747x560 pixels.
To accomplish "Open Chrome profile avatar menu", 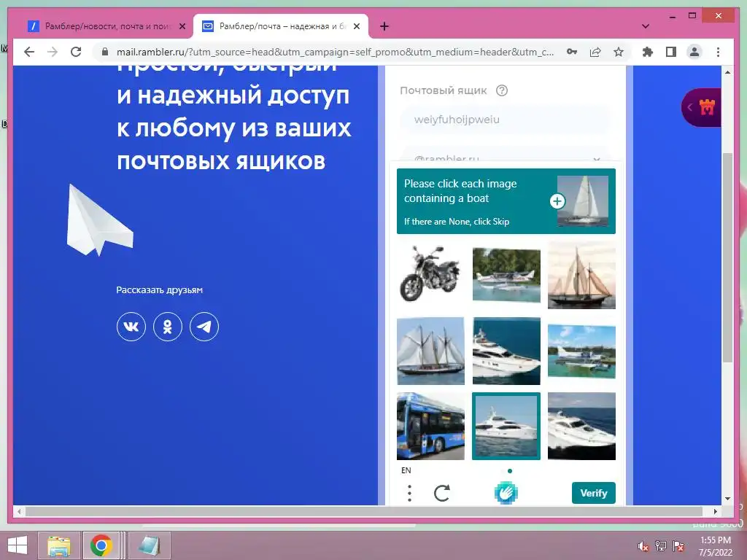I will pos(694,52).
